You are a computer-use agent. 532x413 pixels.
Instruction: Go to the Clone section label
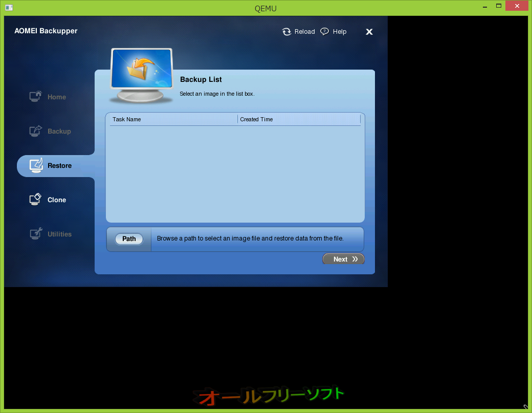click(x=57, y=200)
